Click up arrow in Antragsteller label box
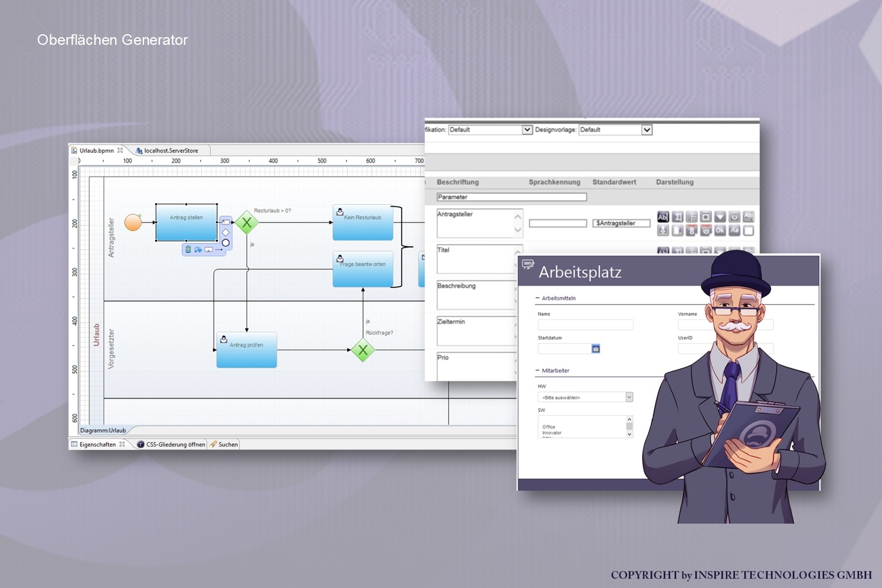Image resolution: width=882 pixels, height=588 pixels. (x=518, y=217)
